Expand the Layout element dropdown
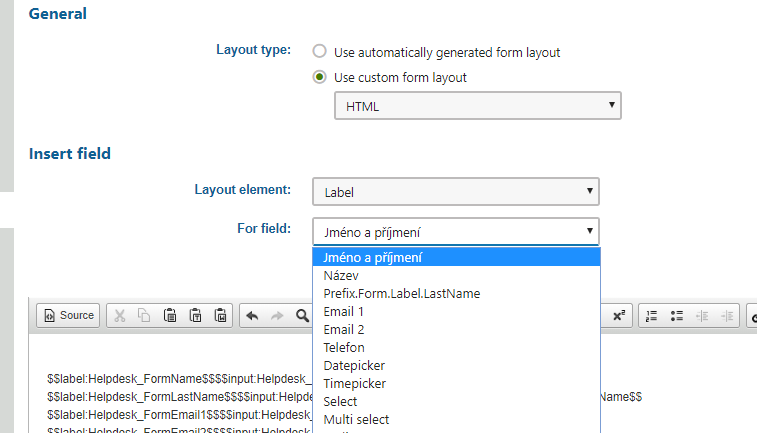The image size is (757, 433). pyautogui.click(x=455, y=191)
